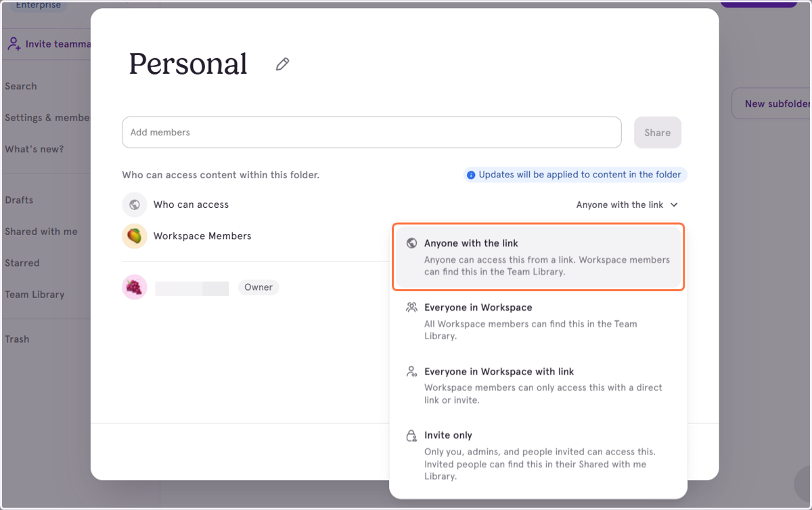Click the Workspace Members label
The height and width of the screenshot is (510, 812).
(202, 236)
